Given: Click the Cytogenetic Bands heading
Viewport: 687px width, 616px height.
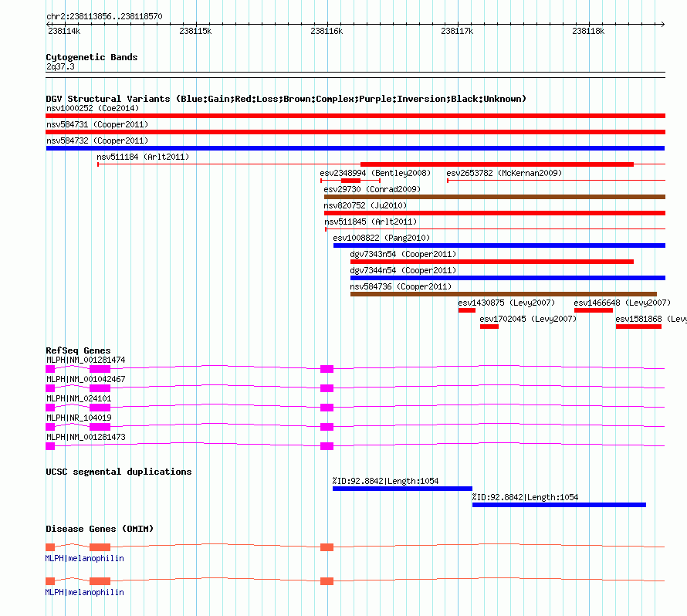Looking at the screenshot, I should (x=92, y=57).
